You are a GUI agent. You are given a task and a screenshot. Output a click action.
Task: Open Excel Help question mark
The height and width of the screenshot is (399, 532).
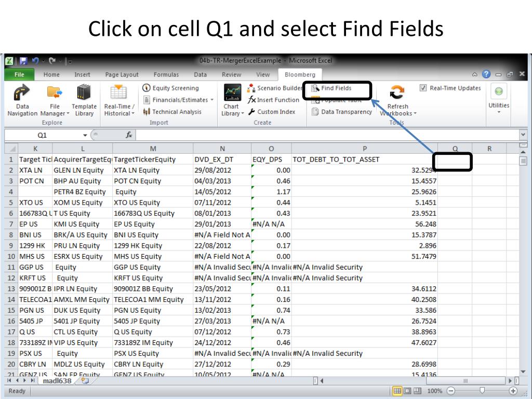click(x=486, y=74)
